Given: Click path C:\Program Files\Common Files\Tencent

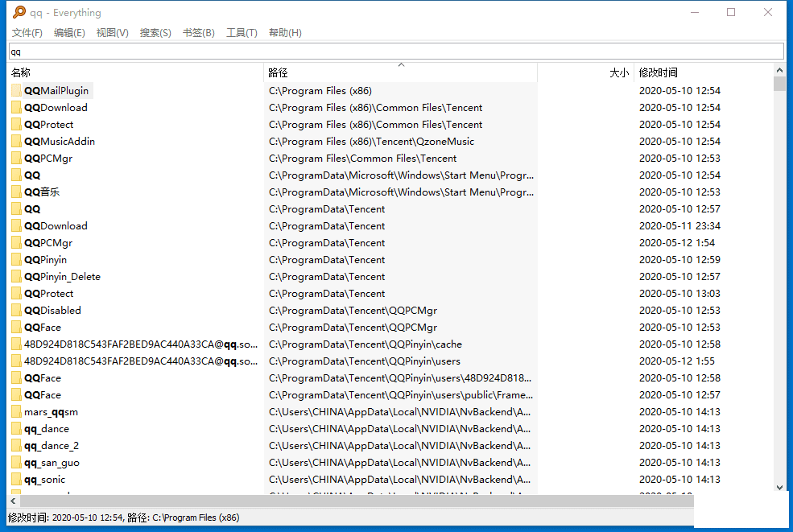Looking at the screenshot, I should [x=362, y=159].
